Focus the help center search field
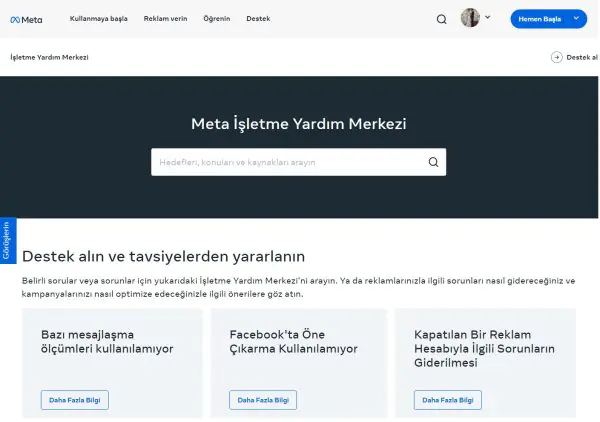 point(298,162)
